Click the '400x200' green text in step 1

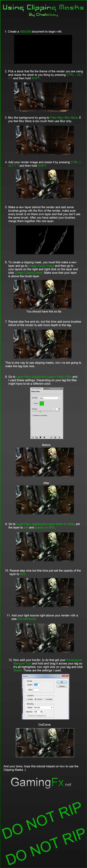pos(25,31)
